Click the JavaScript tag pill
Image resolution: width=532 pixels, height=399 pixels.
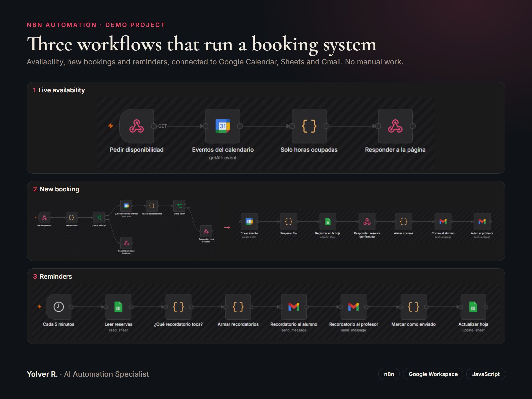coord(486,374)
